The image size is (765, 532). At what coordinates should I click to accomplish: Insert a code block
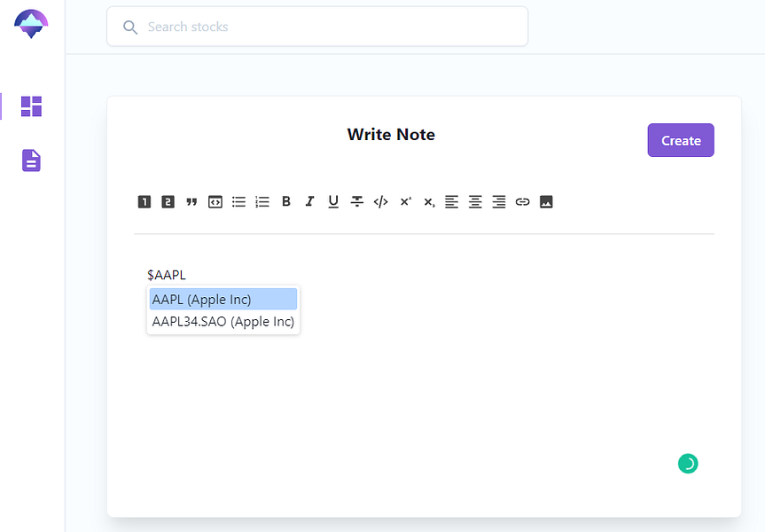click(215, 201)
